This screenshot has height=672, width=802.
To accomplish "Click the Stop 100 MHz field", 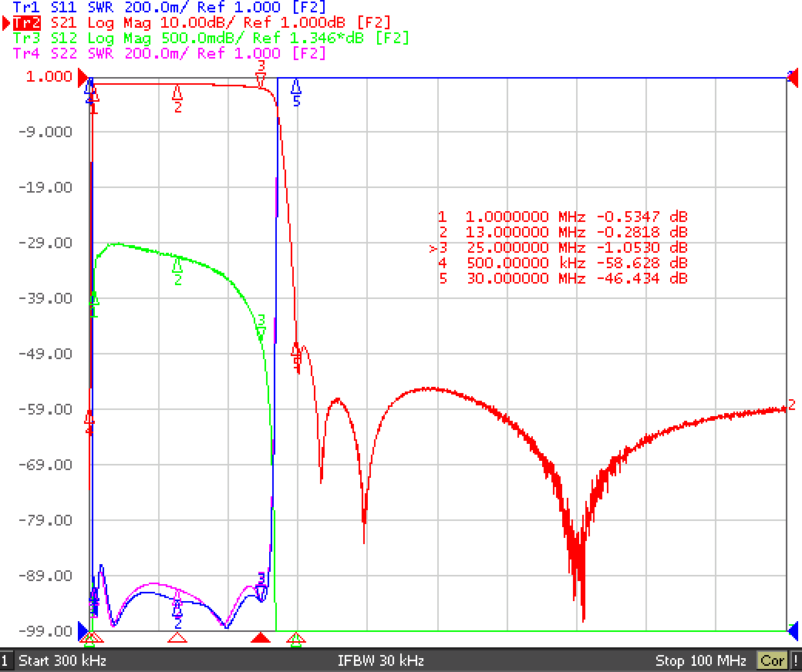I will [x=701, y=660].
